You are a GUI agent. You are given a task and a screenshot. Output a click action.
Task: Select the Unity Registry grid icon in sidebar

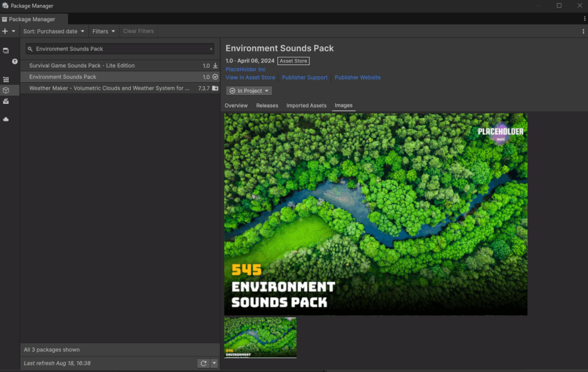point(6,80)
